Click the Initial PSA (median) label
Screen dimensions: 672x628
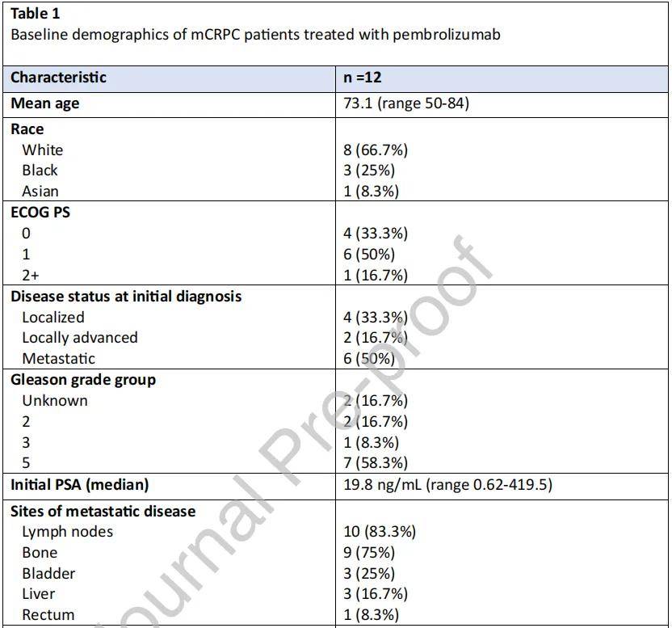pos(80,485)
